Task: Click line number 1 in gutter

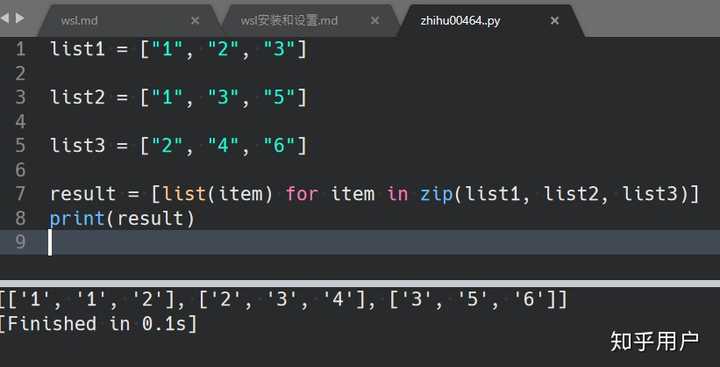Action: (21, 49)
